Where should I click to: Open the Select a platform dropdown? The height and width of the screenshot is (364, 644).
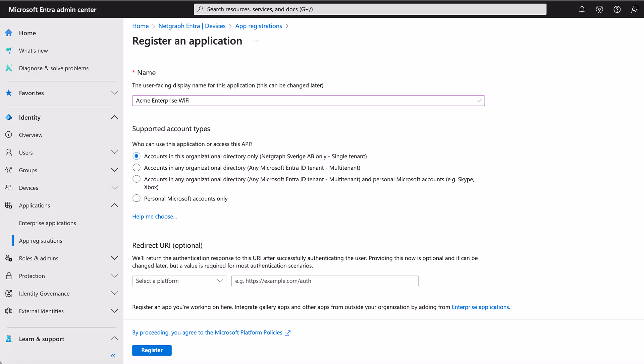179,281
